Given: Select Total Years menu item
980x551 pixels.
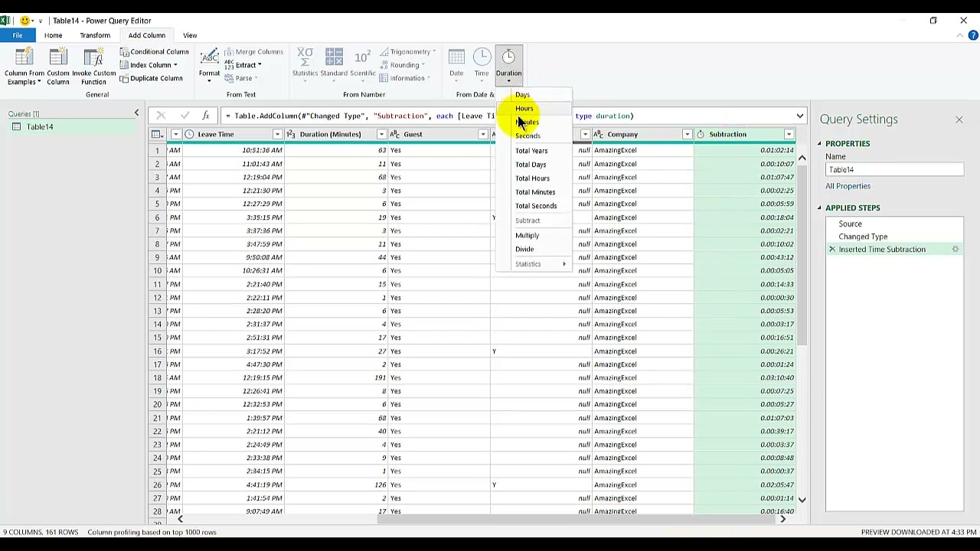Looking at the screenshot, I should coord(531,151).
